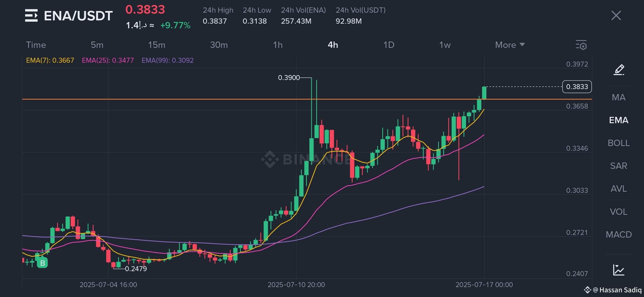Image resolution: width=644 pixels, height=297 pixels.
Task: Click the 0.2407 price axis label
Action: coord(577,274)
